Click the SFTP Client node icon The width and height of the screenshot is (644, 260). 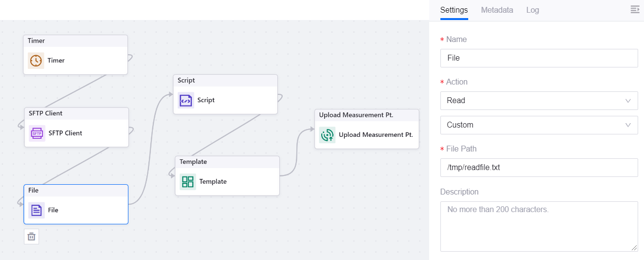(x=37, y=133)
